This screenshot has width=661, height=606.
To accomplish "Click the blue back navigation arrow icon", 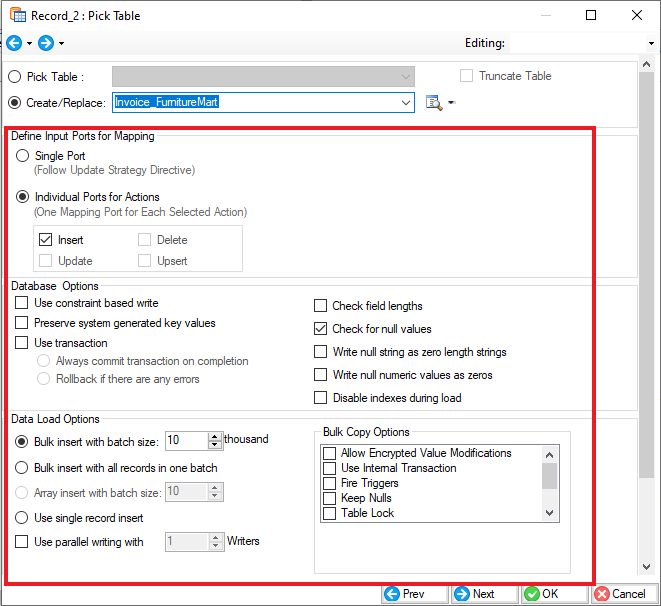I will click(x=14, y=43).
